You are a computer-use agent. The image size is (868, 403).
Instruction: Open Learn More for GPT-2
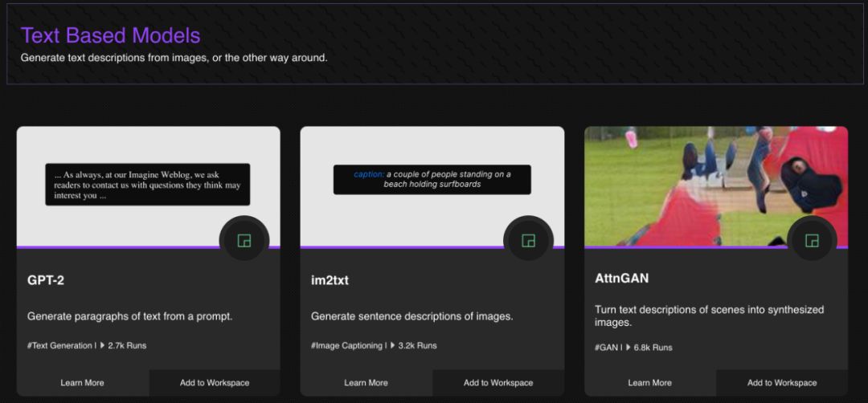(x=82, y=383)
